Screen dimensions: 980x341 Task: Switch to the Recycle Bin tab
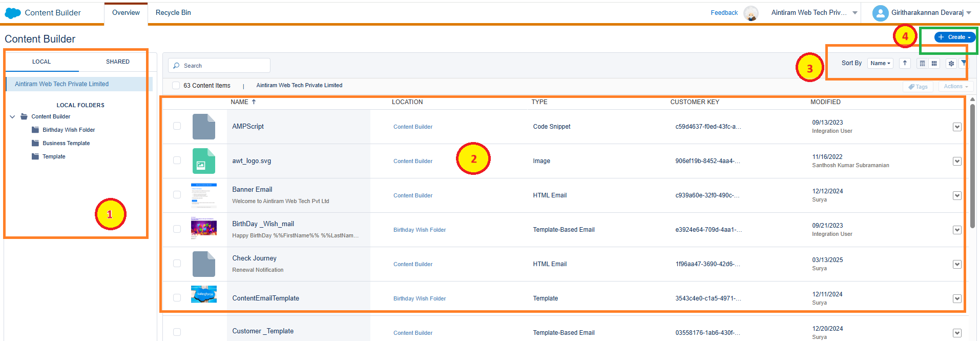click(x=173, y=13)
